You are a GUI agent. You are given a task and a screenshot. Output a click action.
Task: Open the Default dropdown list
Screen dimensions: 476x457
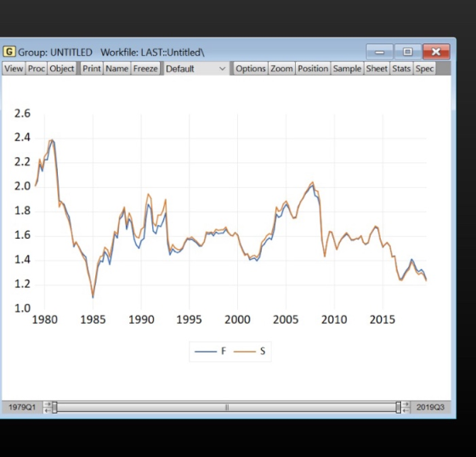(195, 69)
